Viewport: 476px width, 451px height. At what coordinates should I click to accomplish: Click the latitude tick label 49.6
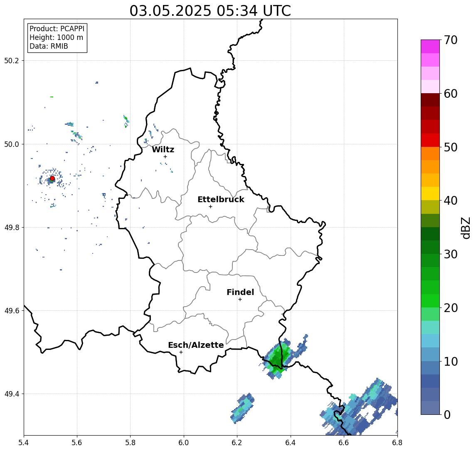(x=12, y=311)
